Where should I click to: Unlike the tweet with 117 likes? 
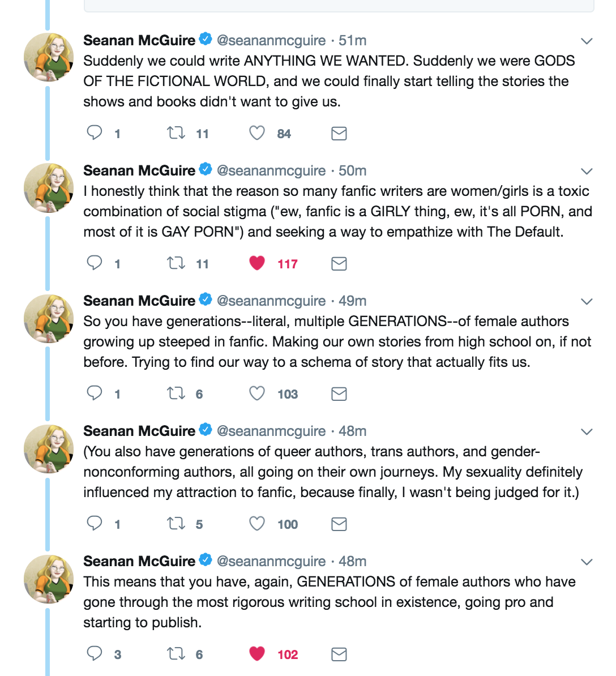[257, 263]
